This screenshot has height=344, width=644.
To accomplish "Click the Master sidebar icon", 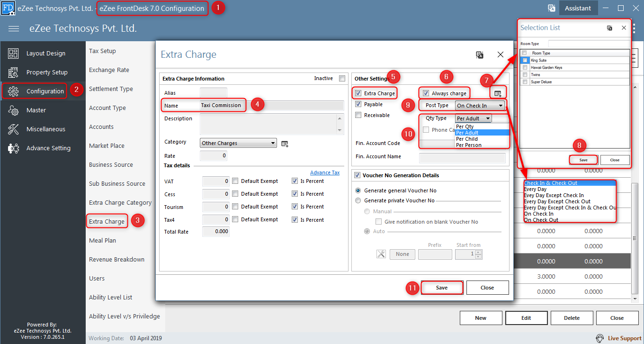I will (x=13, y=110).
